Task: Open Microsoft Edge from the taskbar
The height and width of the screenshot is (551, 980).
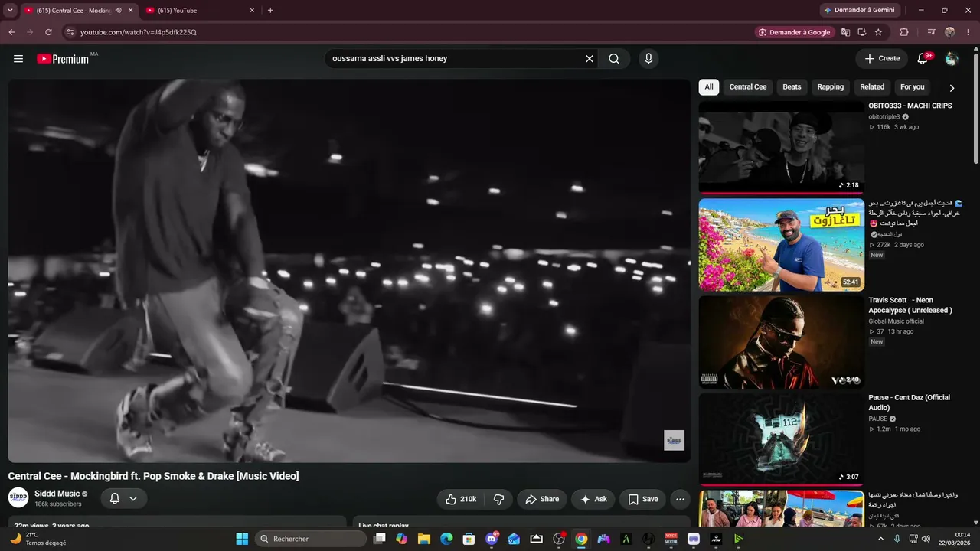Action: pyautogui.click(x=446, y=539)
